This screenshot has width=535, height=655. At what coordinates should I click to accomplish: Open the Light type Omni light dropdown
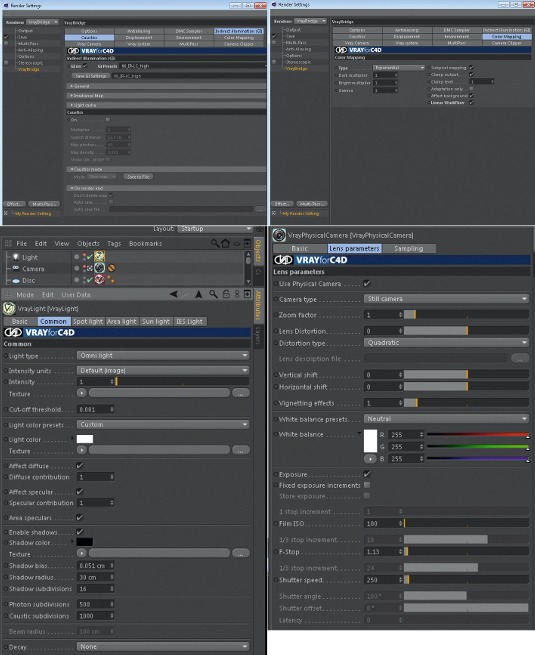click(163, 355)
